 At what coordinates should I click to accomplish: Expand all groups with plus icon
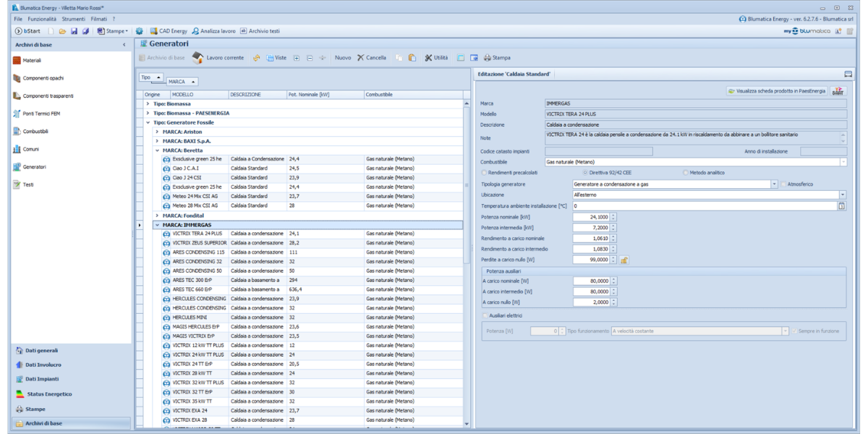297,58
